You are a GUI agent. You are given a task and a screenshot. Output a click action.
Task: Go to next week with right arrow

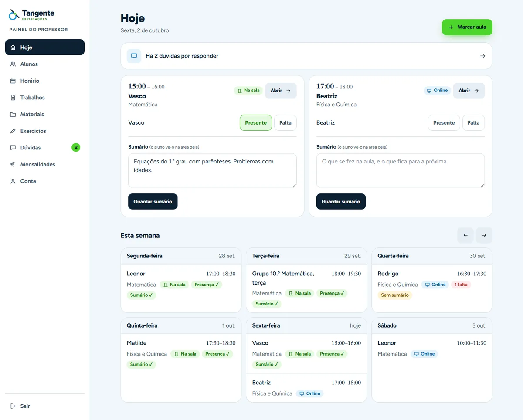pyautogui.click(x=484, y=235)
